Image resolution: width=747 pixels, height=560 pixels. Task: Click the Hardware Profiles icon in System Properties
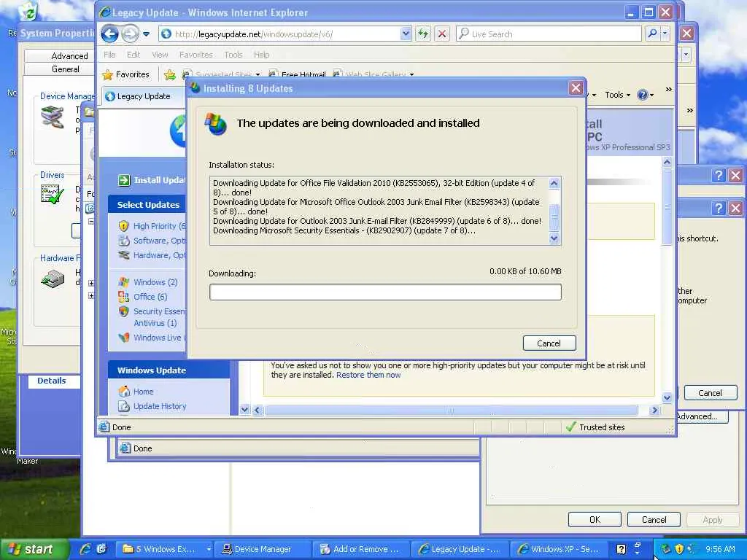53,279
